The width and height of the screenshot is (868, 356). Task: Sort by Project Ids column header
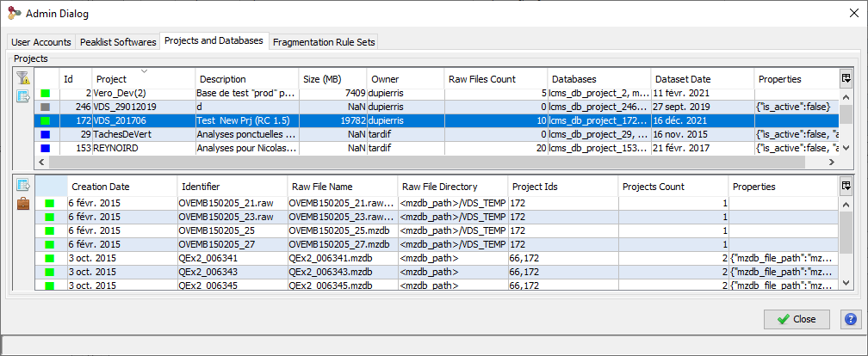click(x=562, y=187)
